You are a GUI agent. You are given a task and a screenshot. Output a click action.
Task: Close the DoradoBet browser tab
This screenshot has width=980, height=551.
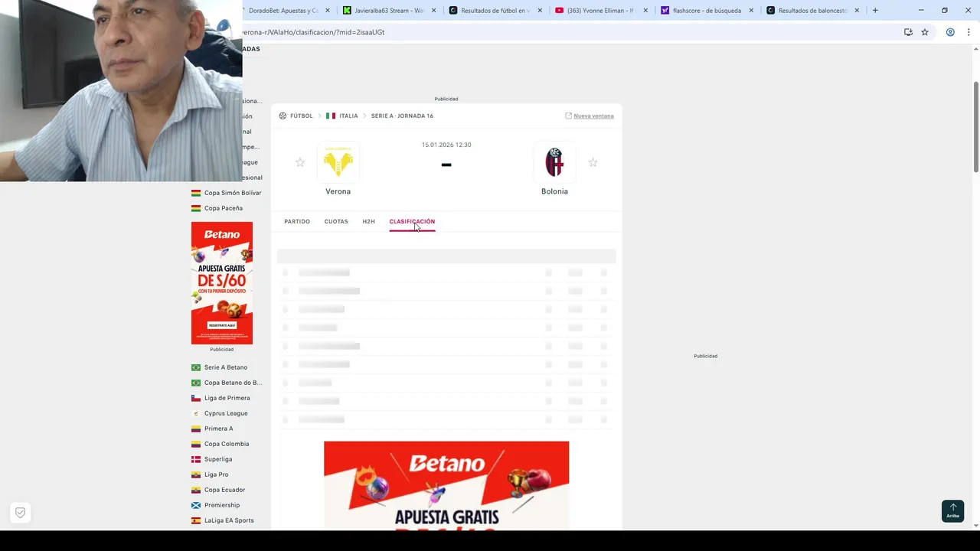tap(328, 11)
